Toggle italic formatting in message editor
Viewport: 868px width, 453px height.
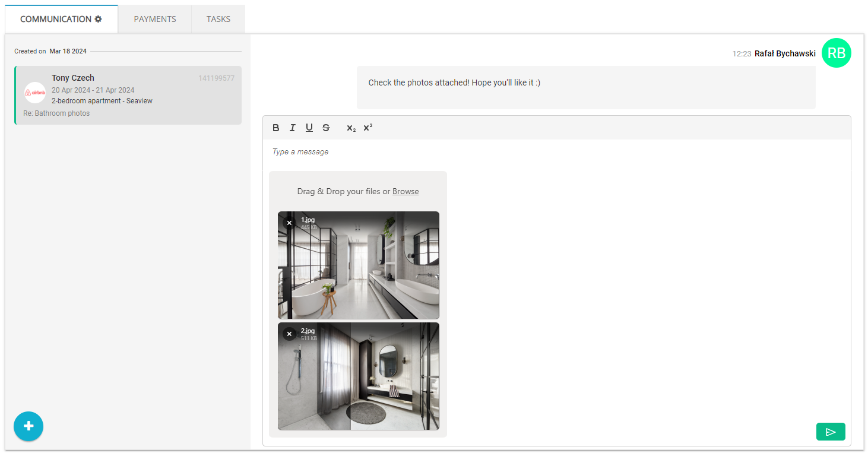point(293,128)
